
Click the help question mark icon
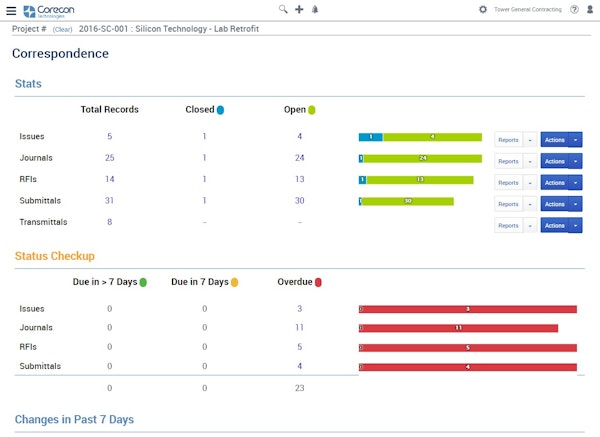coord(574,9)
